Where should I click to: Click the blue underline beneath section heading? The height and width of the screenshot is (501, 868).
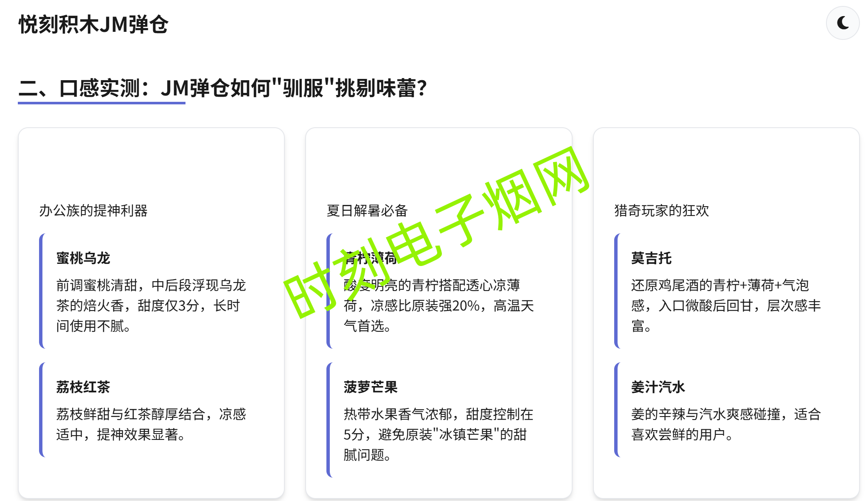[x=101, y=103]
